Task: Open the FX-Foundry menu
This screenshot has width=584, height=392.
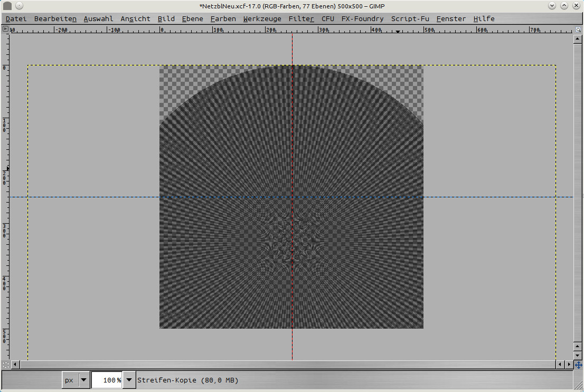Action: coord(362,18)
